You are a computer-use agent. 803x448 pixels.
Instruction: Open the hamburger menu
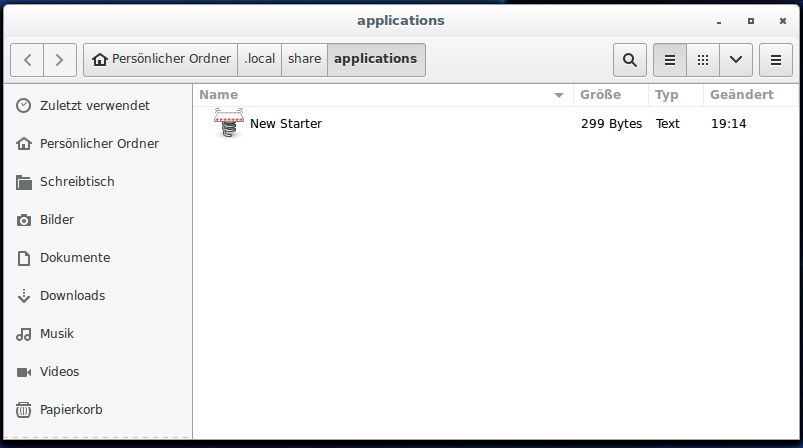coord(776,60)
